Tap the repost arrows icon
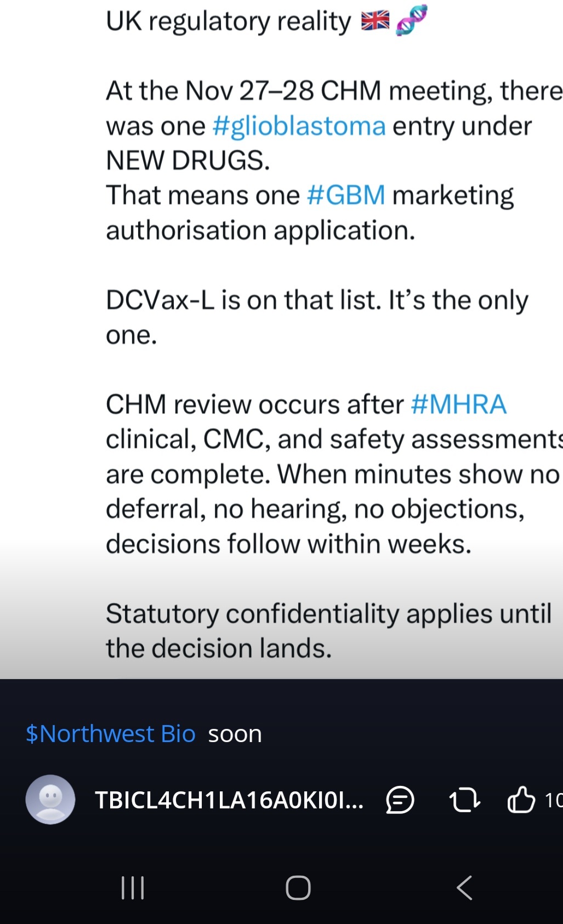Screen dimensions: 563x924 (464, 800)
